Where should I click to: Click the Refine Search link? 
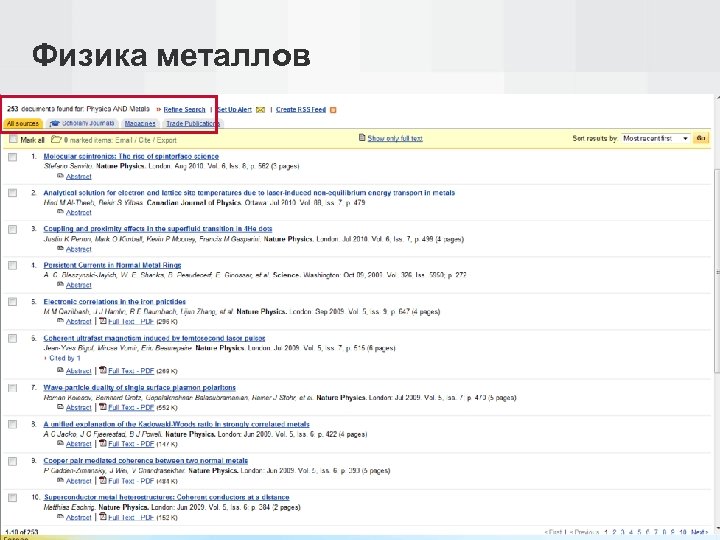tap(184, 110)
